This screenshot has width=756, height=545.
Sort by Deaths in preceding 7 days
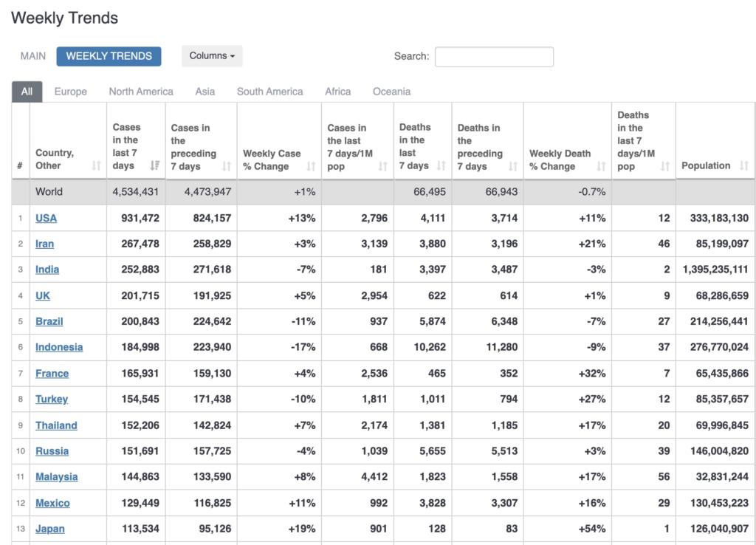pyautogui.click(x=512, y=166)
